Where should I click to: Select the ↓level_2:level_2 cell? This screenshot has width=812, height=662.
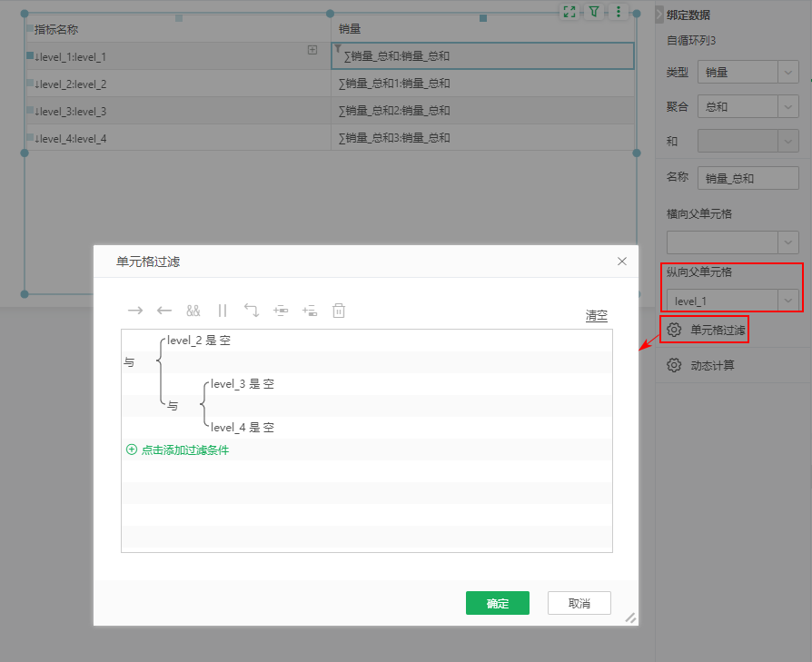[x=179, y=84]
